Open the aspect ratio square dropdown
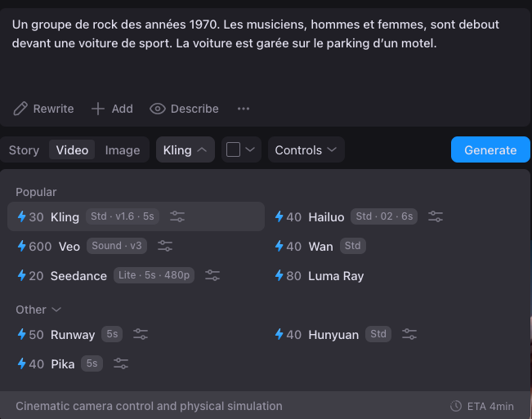 241,149
